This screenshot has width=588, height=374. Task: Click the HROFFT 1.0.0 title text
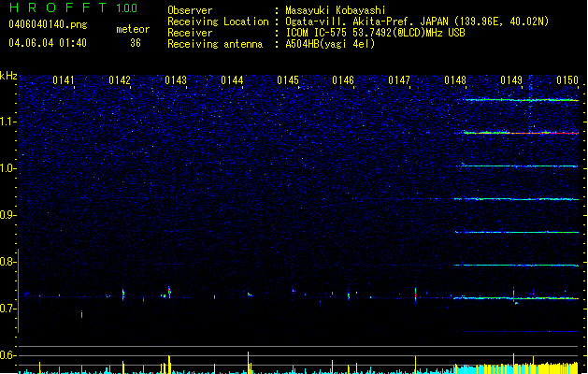[74, 7]
